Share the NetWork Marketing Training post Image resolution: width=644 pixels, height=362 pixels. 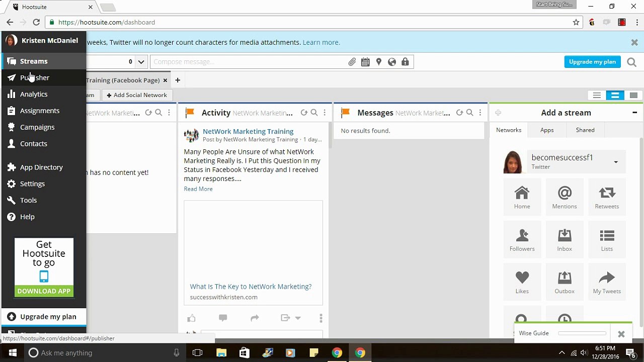pyautogui.click(x=255, y=318)
